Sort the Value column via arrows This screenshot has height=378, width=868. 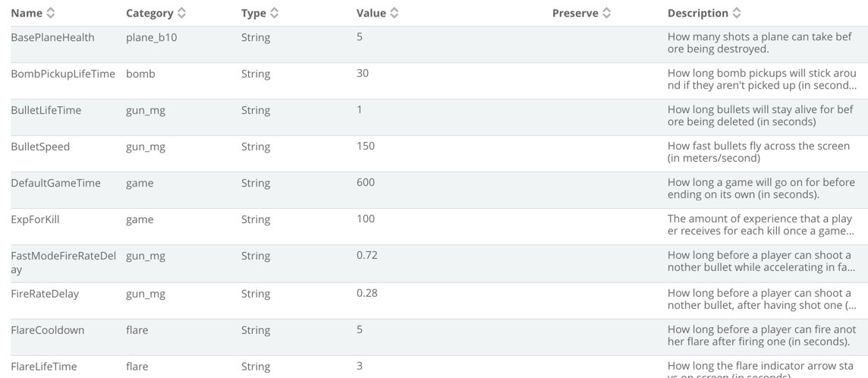coord(394,13)
